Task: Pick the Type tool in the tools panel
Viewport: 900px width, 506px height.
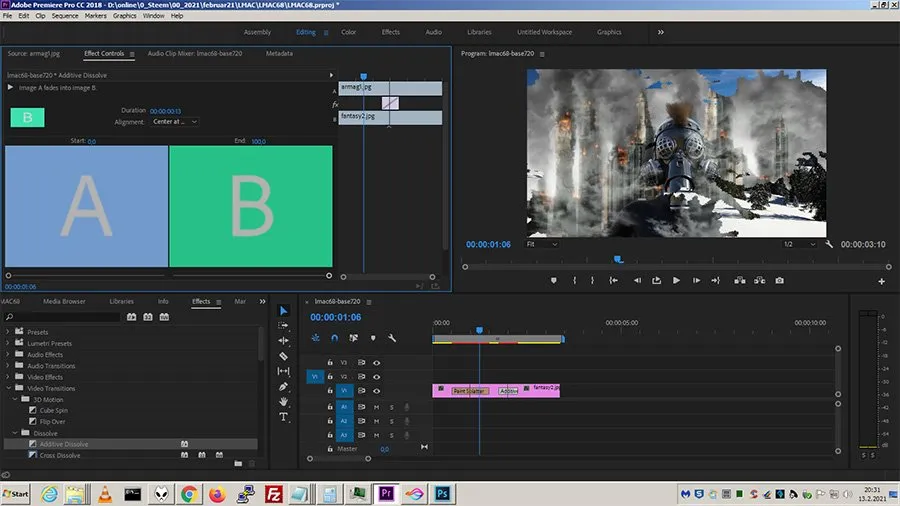Action: tap(284, 416)
